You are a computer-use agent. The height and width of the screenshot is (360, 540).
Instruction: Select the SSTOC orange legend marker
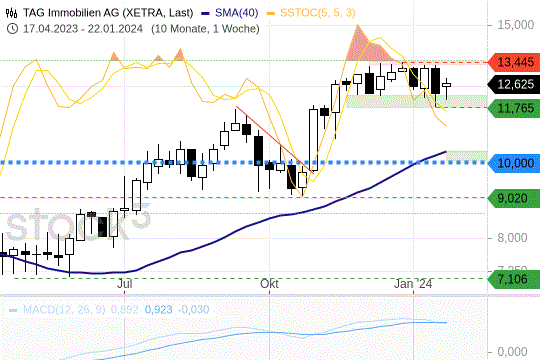click(x=271, y=13)
